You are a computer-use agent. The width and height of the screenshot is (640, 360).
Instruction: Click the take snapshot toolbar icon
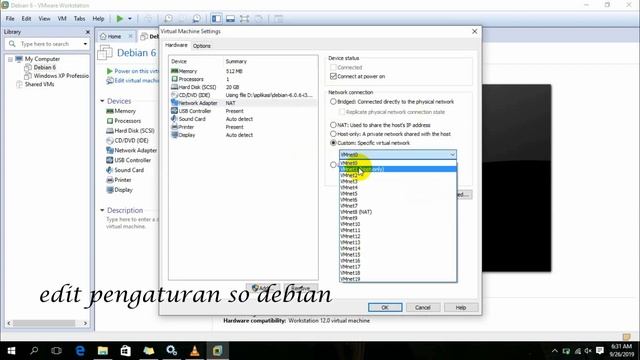(168, 19)
